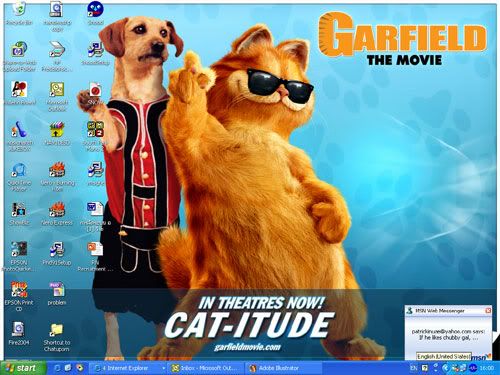Click the msn logo in the popup
The height and width of the screenshot is (375, 500).
click(481, 357)
